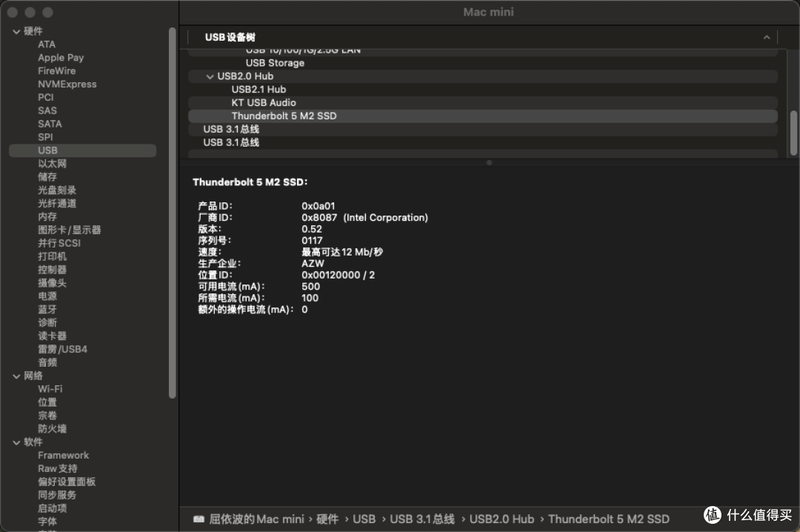Select Thunderbolt 5 M2 SSD tree row
This screenshot has height=532, width=800.
[483, 116]
